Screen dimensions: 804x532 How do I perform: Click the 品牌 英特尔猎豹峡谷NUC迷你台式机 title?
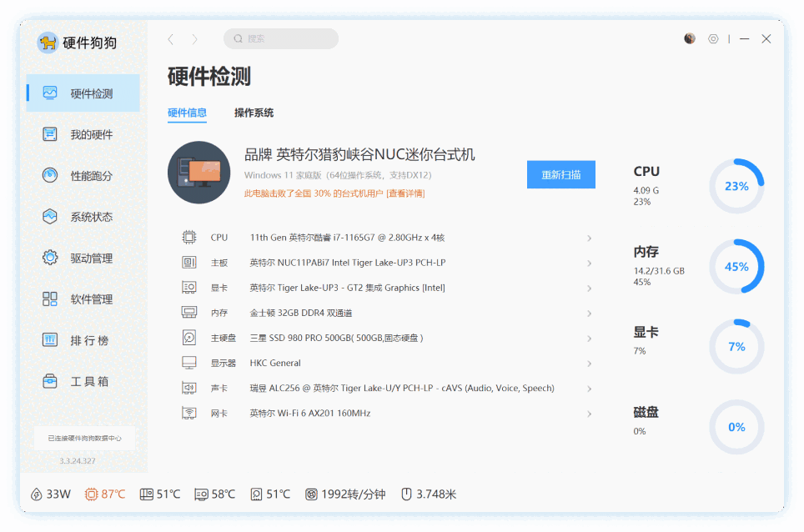click(359, 154)
